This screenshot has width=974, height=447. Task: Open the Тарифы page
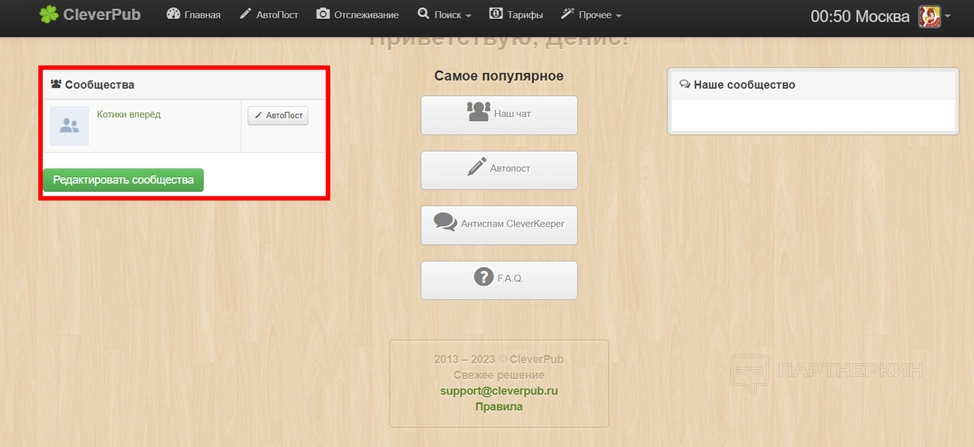pyautogui.click(x=516, y=14)
